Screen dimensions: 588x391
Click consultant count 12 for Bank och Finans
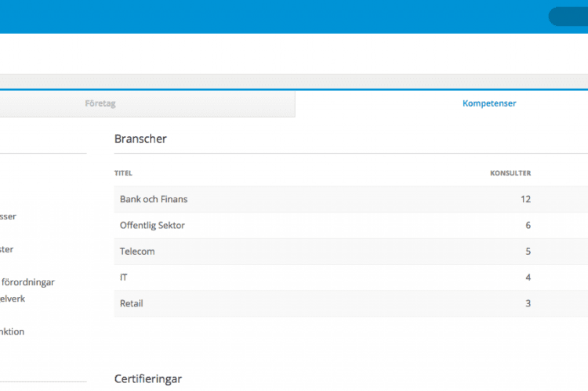(526, 199)
